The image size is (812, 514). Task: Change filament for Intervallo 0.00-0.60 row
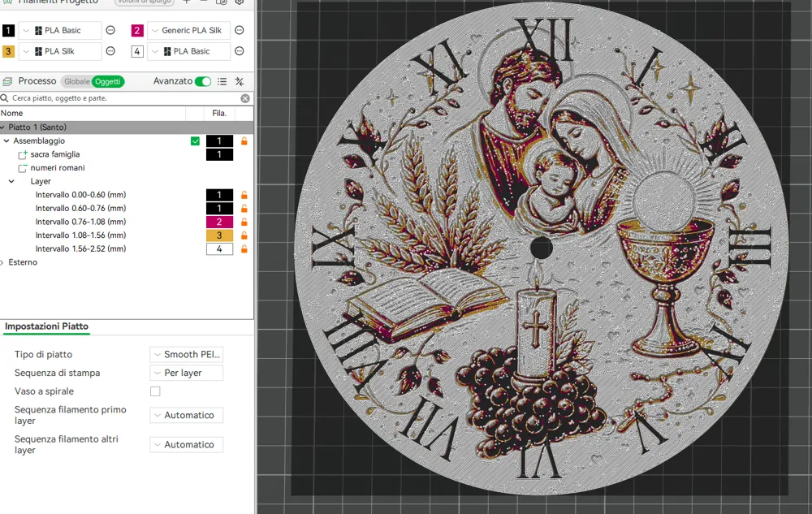click(219, 195)
